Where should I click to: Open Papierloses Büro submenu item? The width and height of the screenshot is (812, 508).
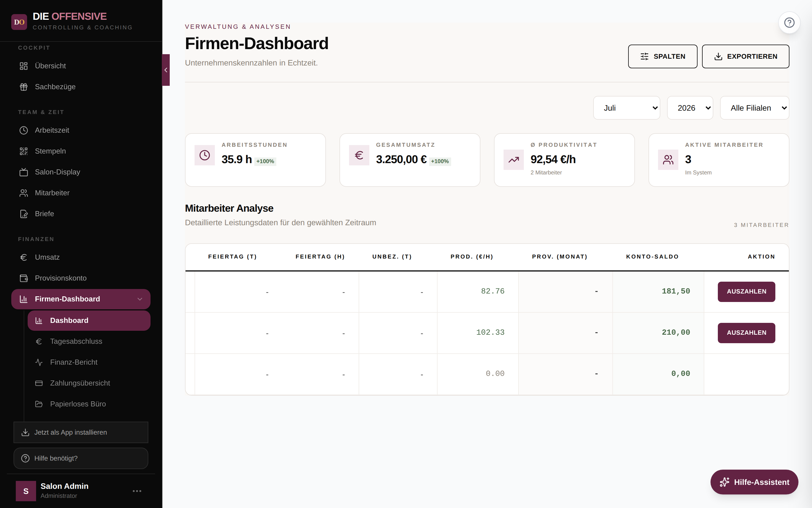click(89, 404)
